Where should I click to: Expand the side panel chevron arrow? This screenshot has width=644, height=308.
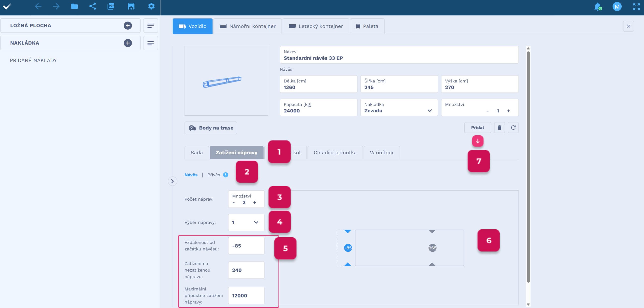[172, 181]
